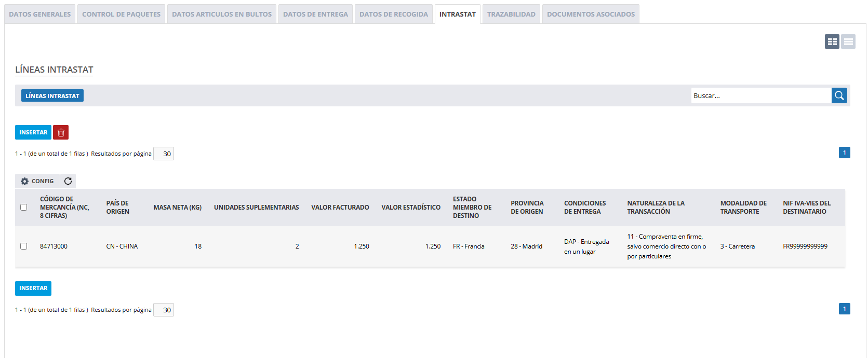Click the INSERTAR button below the table

pyautogui.click(x=33, y=288)
